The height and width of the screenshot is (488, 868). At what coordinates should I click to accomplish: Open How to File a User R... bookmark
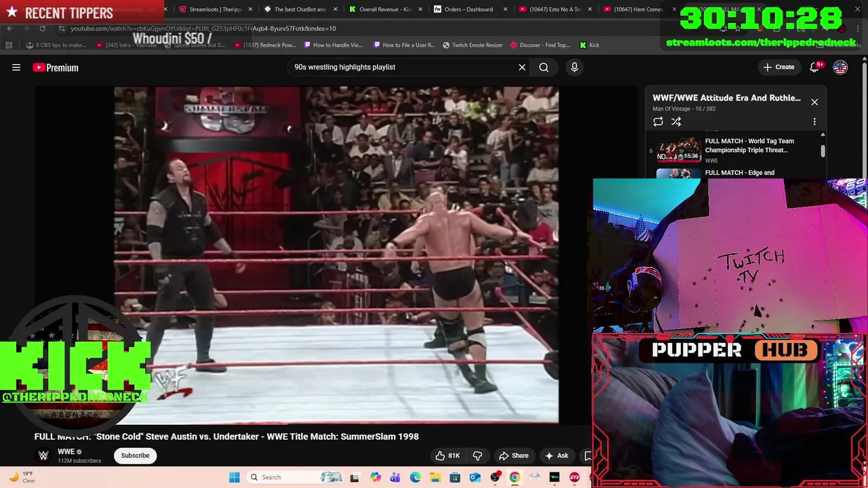pyautogui.click(x=404, y=45)
